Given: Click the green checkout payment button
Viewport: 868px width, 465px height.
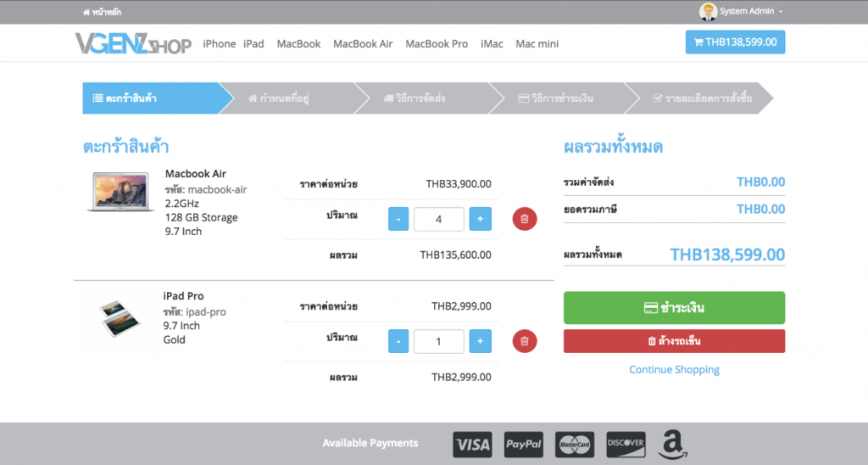Looking at the screenshot, I should (x=674, y=308).
